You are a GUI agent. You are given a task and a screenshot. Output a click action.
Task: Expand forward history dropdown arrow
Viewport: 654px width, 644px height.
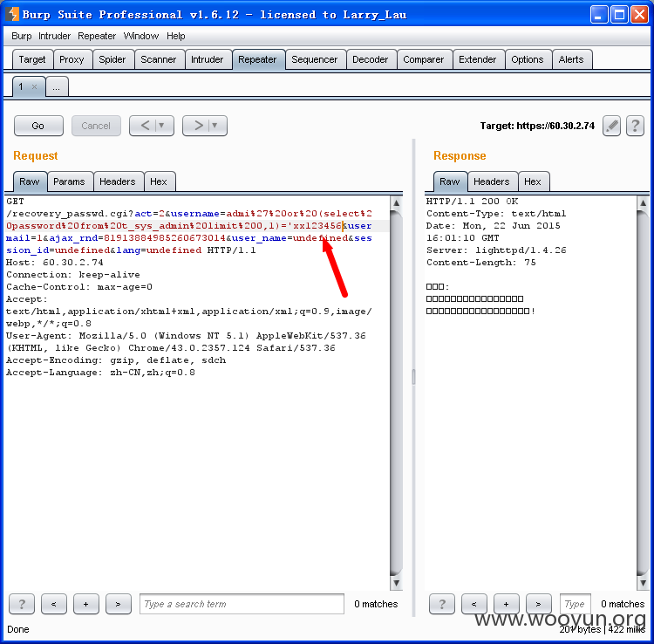click(x=215, y=126)
